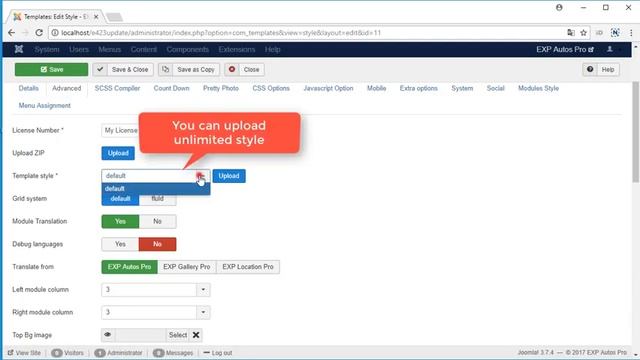Open the Help menu in admin bar
Viewport: 640px width, 360px height.
[272, 49]
